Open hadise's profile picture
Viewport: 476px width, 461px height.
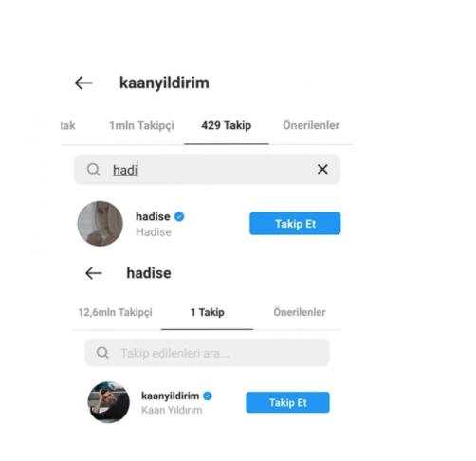pos(101,224)
